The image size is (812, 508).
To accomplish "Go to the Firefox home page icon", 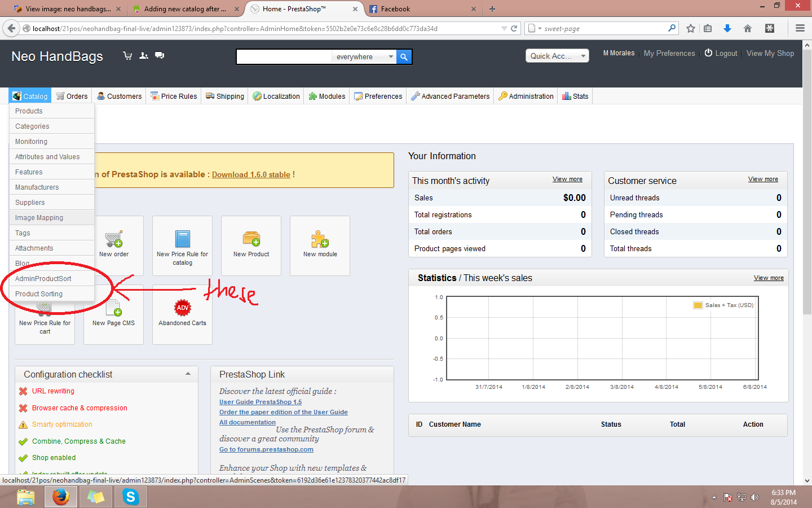I will [x=748, y=28].
